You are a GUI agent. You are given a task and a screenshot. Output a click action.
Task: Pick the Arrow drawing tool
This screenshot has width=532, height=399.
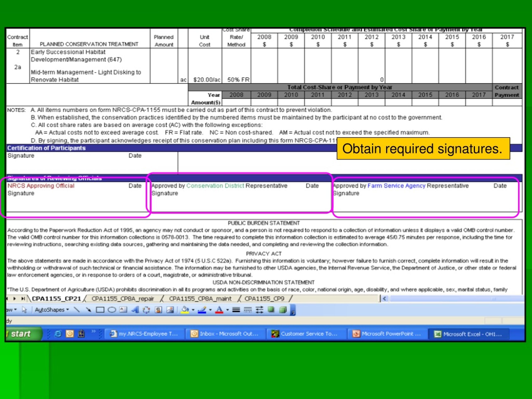tap(88, 310)
